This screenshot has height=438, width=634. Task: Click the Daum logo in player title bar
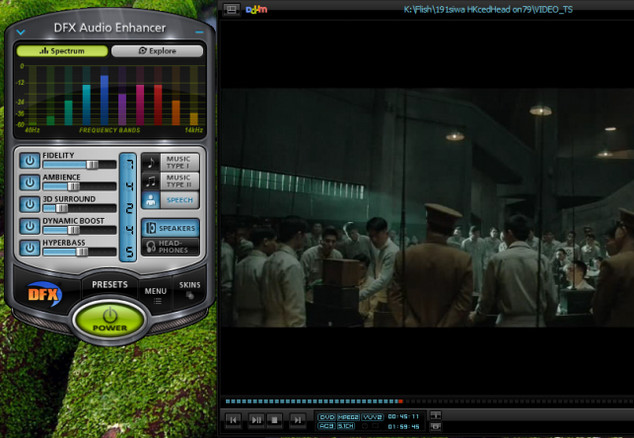[256, 9]
